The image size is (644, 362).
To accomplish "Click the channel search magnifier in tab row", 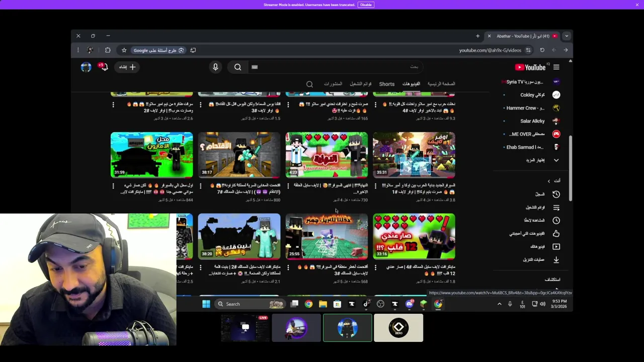I will point(309,84).
